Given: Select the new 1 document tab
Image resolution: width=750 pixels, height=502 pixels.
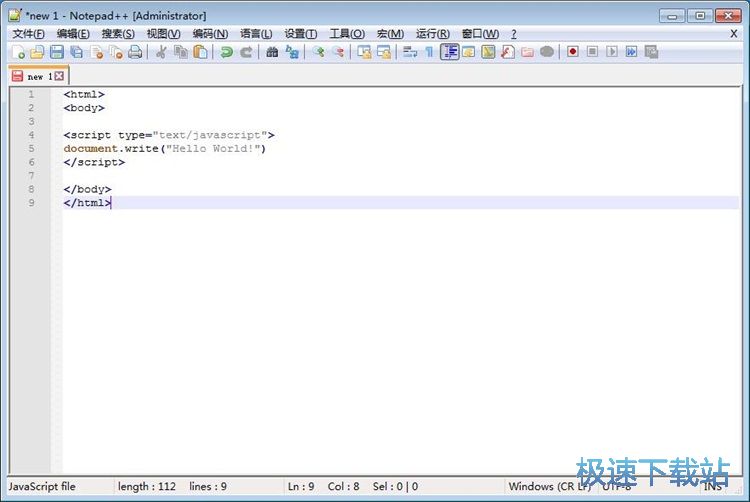Looking at the screenshot, I should point(38,76).
